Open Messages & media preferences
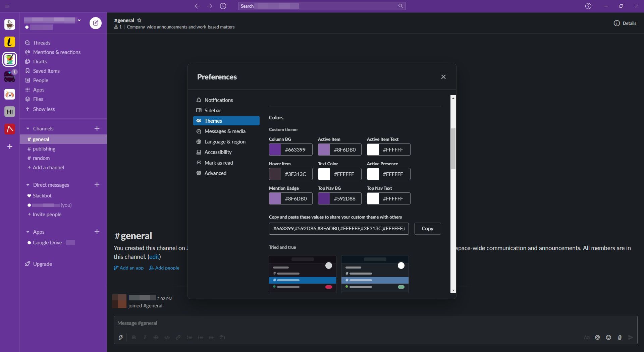The height and width of the screenshot is (352, 644). (x=225, y=131)
